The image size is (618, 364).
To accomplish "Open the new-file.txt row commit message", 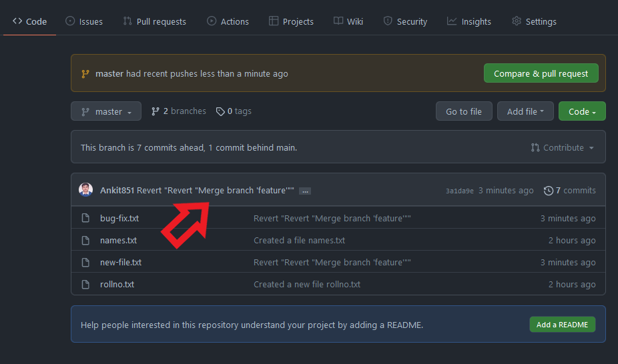I will click(x=332, y=263).
